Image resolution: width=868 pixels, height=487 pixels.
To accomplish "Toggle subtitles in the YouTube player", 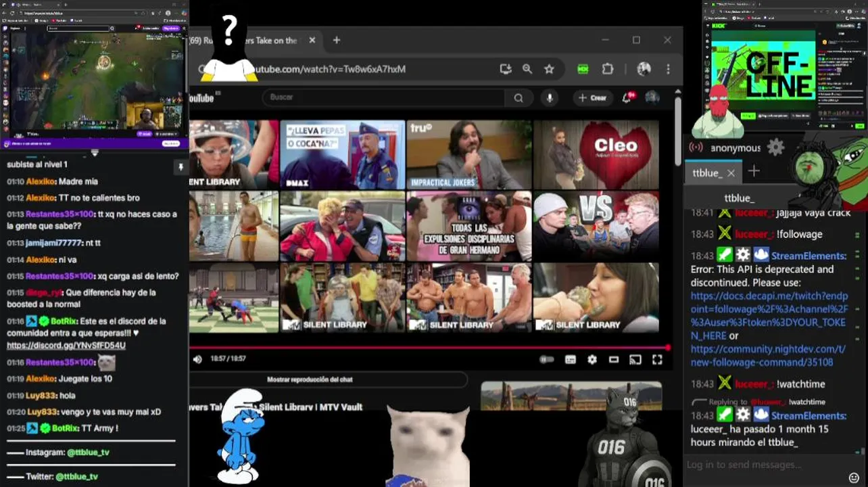I will pos(571,360).
